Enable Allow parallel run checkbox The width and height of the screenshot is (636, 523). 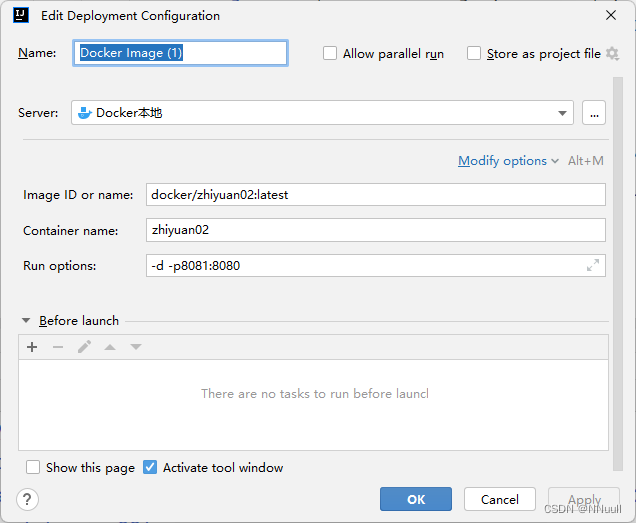coord(330,53)
